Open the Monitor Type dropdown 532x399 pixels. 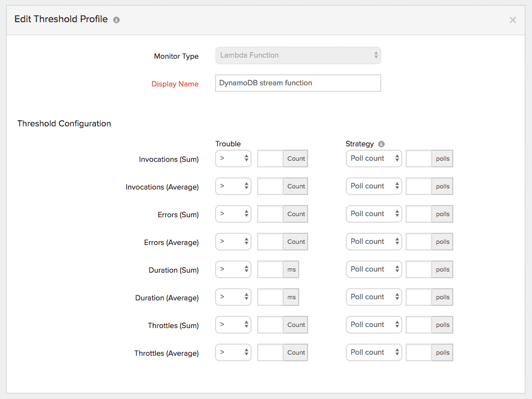298,55
